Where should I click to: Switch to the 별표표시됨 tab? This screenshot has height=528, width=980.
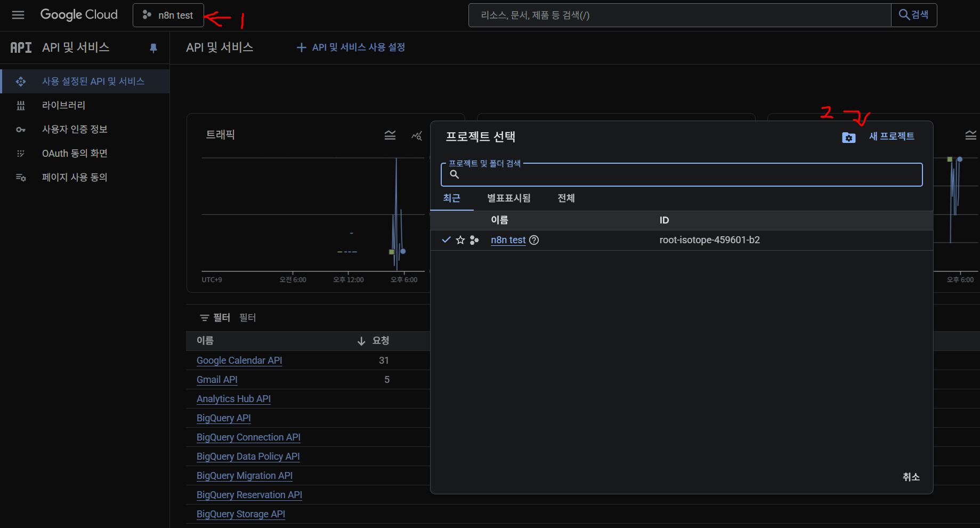509,198
